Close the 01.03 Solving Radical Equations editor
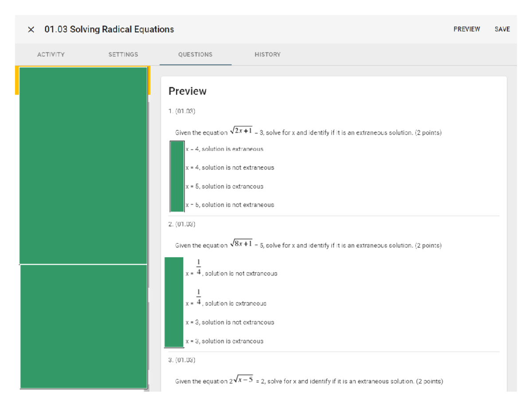 [x=31, y=30]
